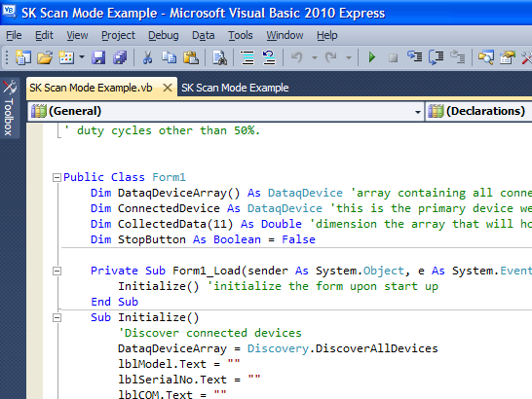Collapse the Public Class Form1 block
Screen dimensions: 532x399
click(x=57, y=178)
